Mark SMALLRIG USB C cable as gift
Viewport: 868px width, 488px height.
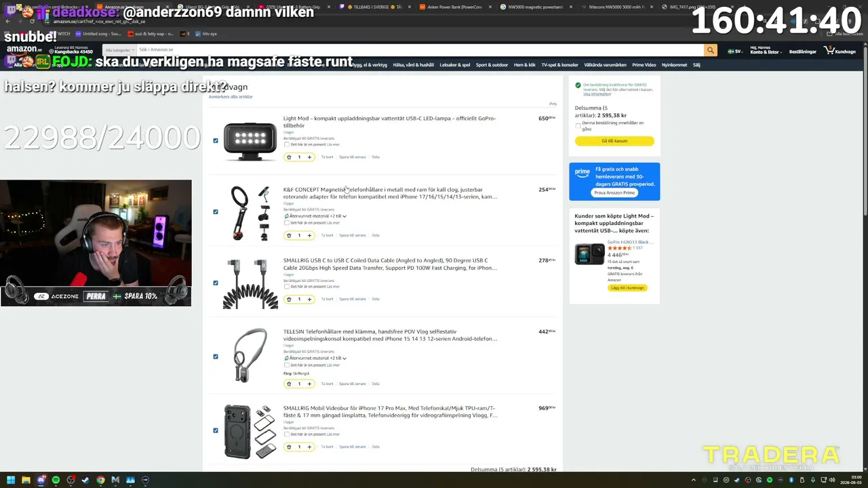286,287
